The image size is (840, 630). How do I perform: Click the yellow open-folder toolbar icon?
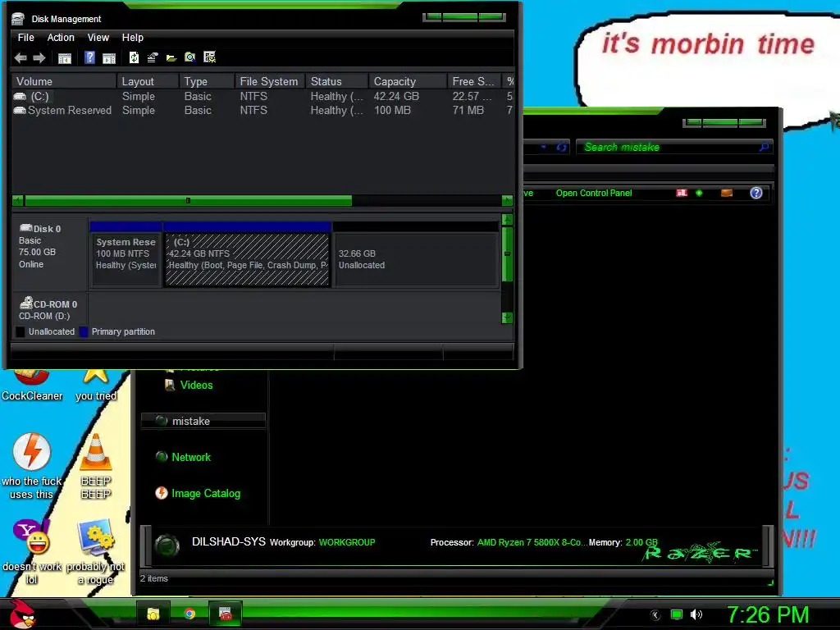(171, 58)
